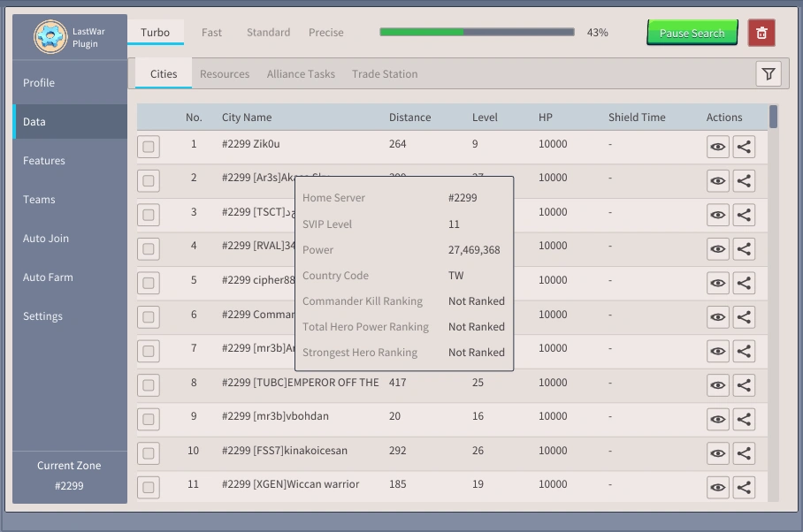This screenshot has width=803, height=532.
Task: Select the Standard speed tab
Action: [268, 32]
